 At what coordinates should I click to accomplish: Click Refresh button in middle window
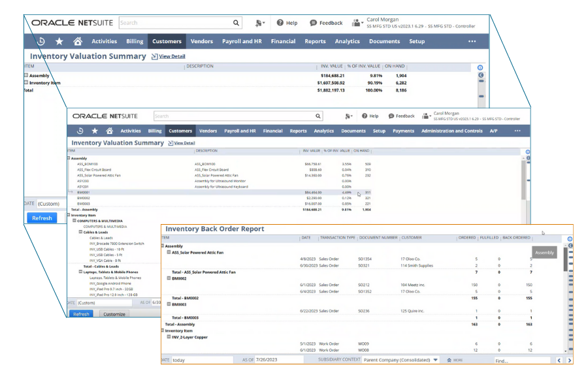[82, 314]
